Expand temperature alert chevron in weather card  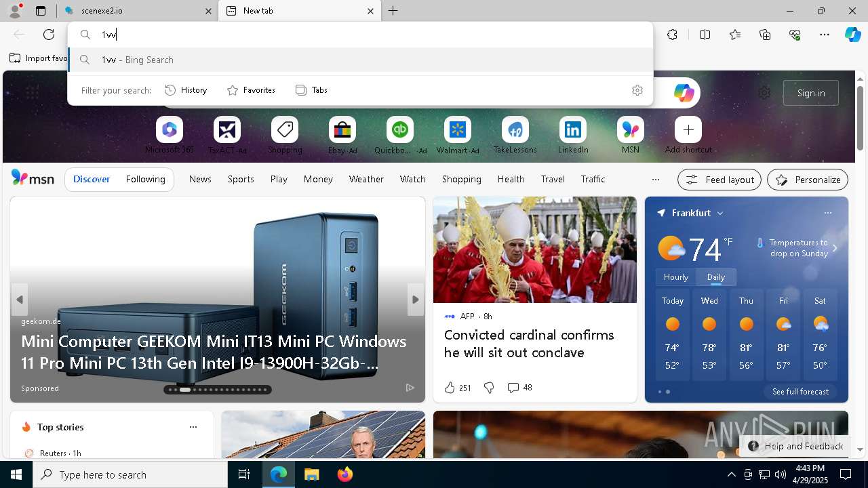tap(835, 248)
